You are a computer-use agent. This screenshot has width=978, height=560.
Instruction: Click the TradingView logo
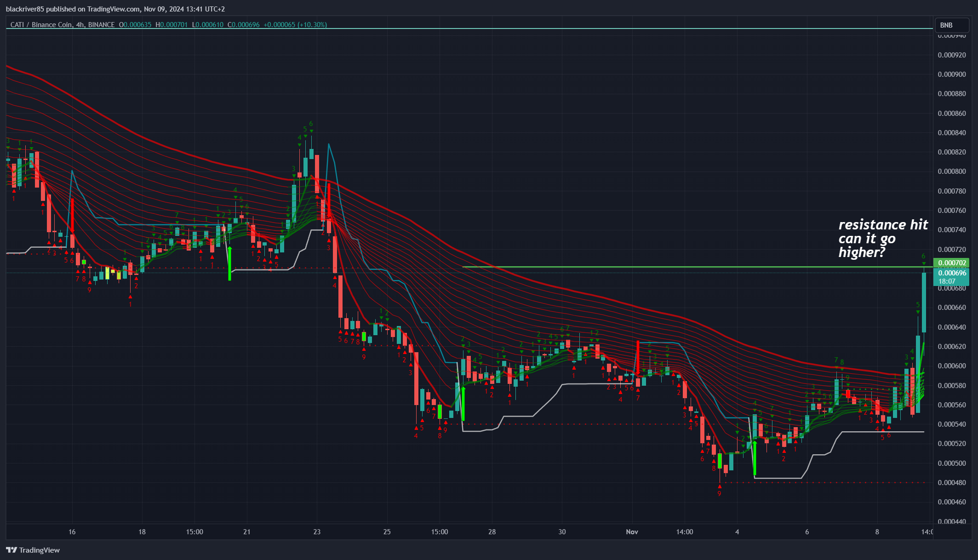coord(33,550)
